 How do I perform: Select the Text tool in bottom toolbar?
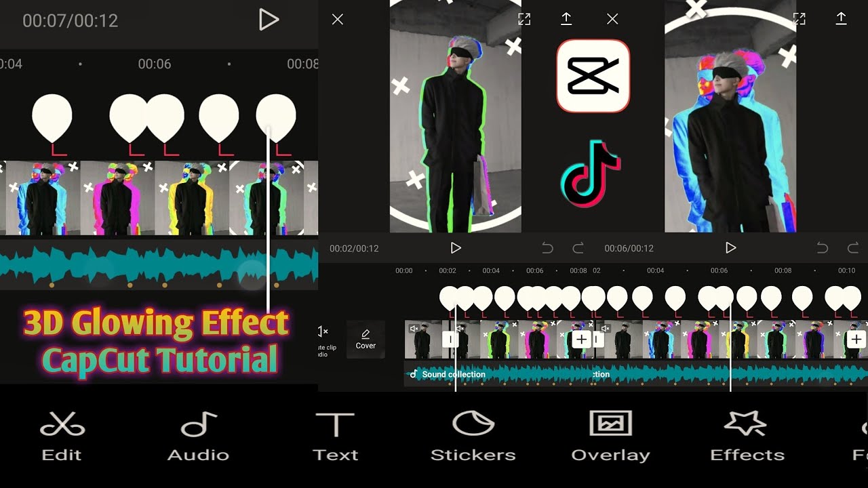point(335,437)
